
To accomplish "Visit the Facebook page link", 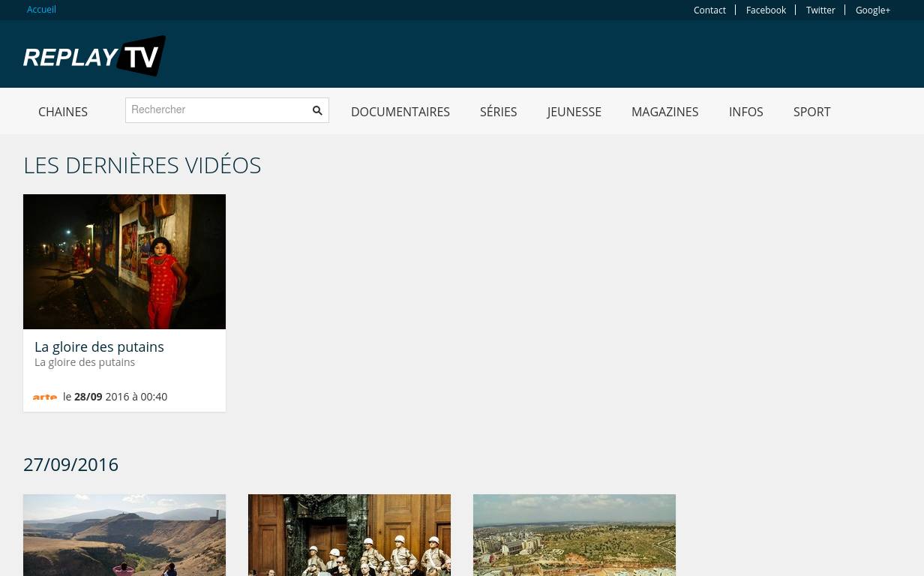I will (x=765, y=10).
